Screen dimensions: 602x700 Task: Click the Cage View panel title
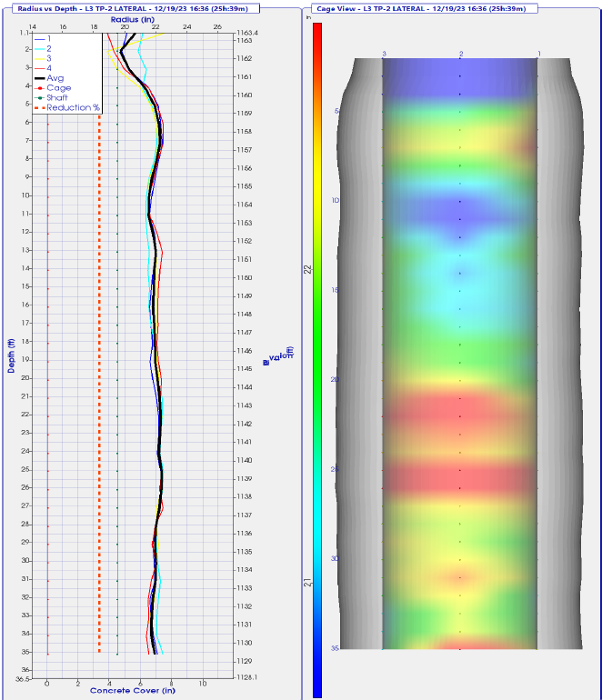(421, 8)
